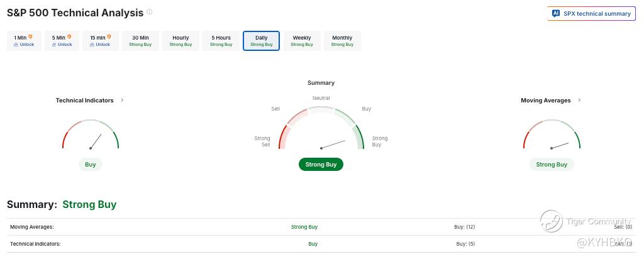Click the green Strong Buy summary badge

coord(321,165)
